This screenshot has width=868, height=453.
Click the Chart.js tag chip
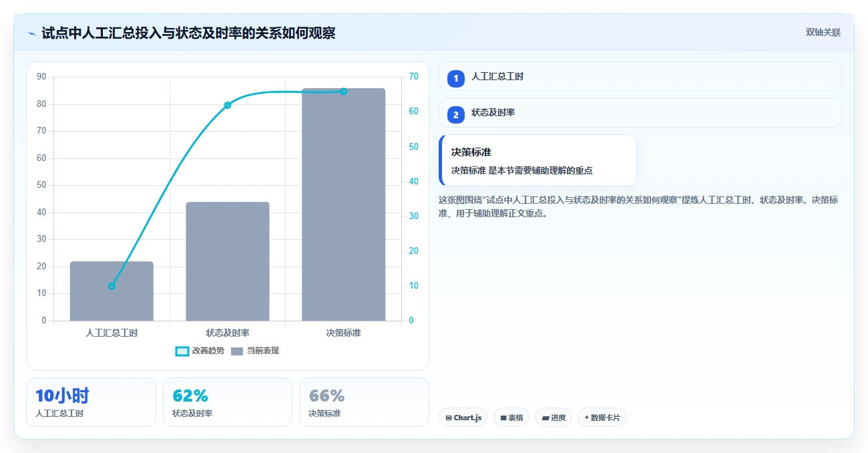463,418
